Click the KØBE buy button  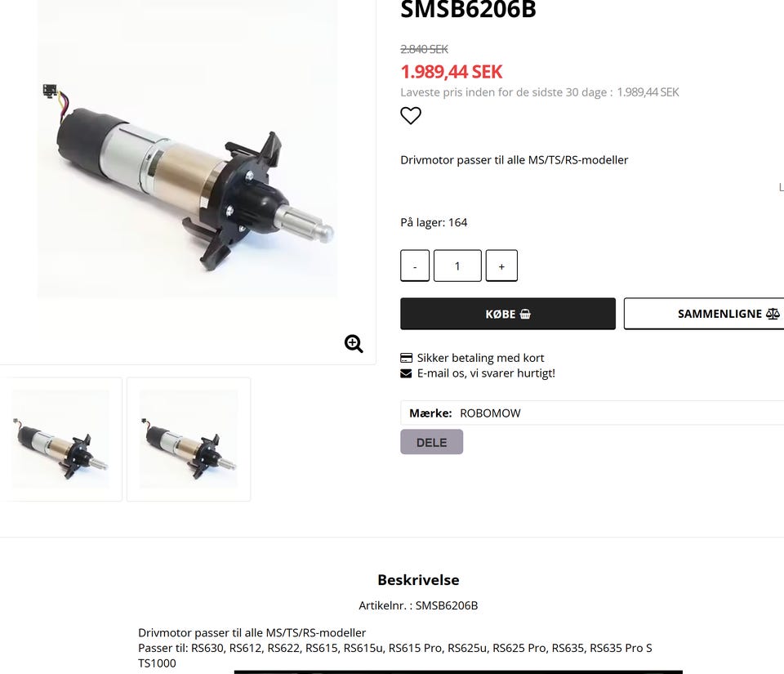[507, 314]
